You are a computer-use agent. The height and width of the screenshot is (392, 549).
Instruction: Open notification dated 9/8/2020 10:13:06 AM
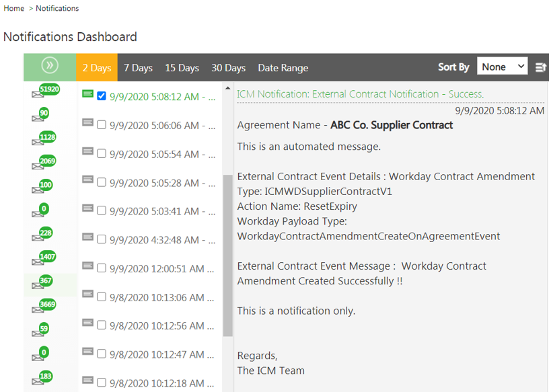click(x=161, y=297)
